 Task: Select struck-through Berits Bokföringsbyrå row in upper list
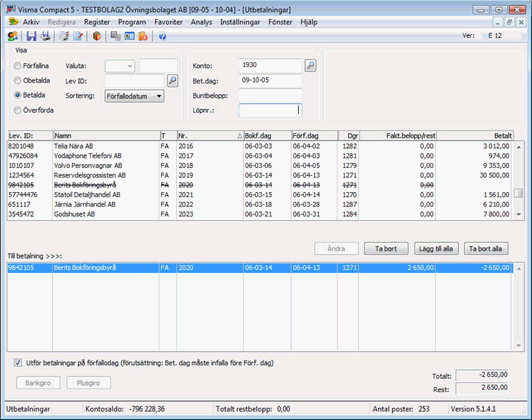tap(260, 185)
